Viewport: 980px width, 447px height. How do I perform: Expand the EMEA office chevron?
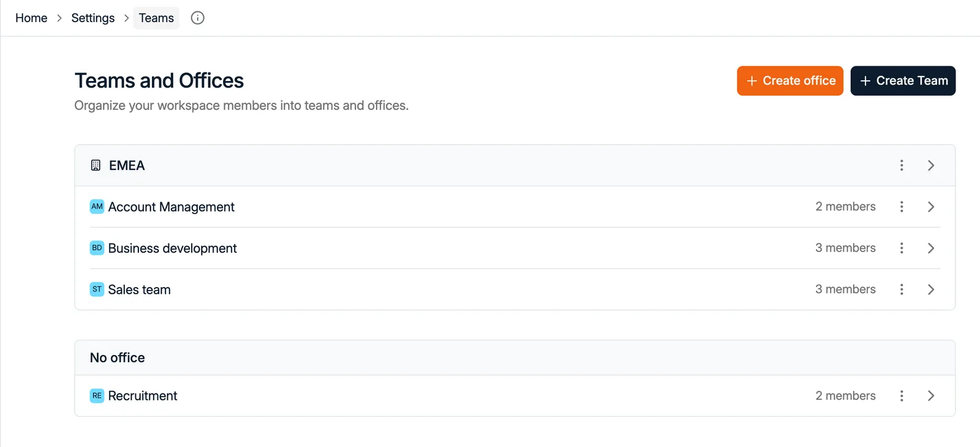[931, 166]
